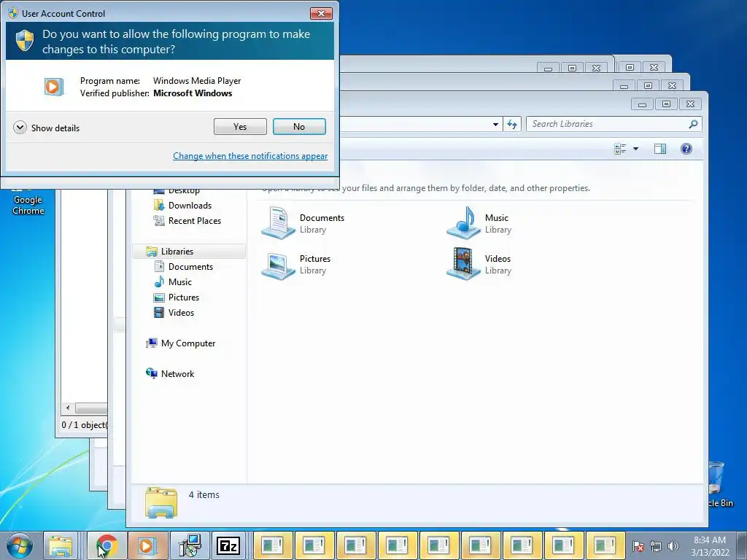Click the Refresh button beside the address bar
This screenshot has width=747, height=560.
click(x=512, y=124)
